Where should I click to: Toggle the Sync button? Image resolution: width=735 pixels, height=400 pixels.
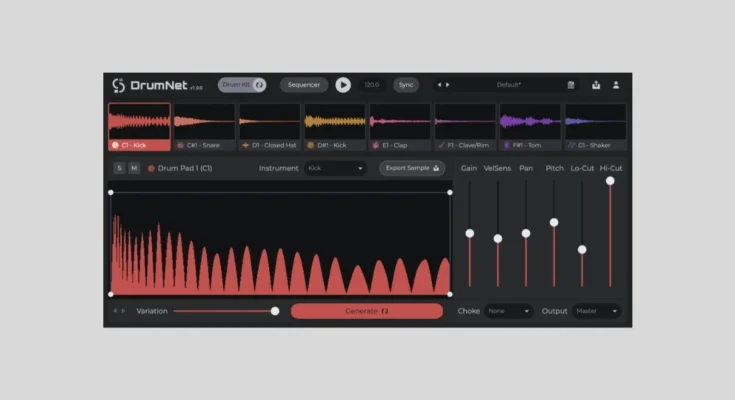405,85
